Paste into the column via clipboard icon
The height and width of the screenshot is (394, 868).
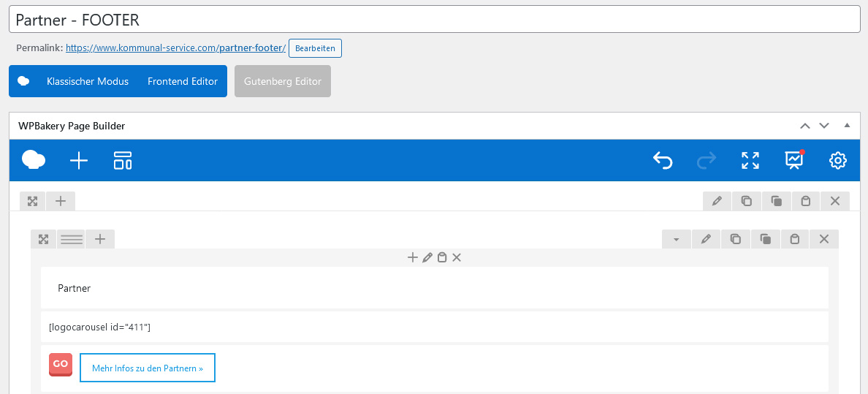[x=442, y=258]
